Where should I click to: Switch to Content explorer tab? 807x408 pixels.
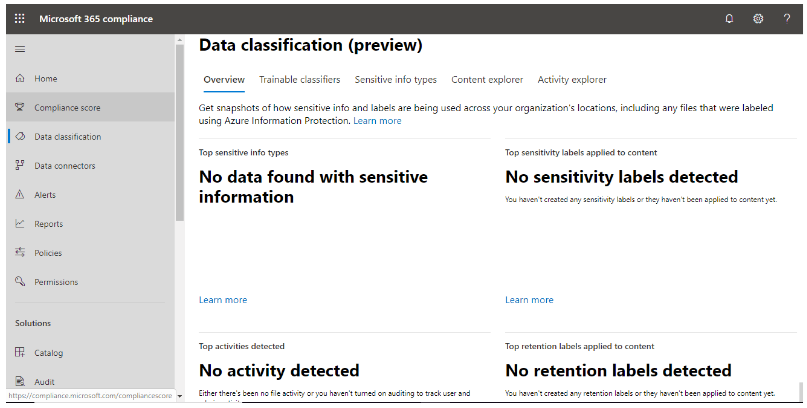(487, 80)
